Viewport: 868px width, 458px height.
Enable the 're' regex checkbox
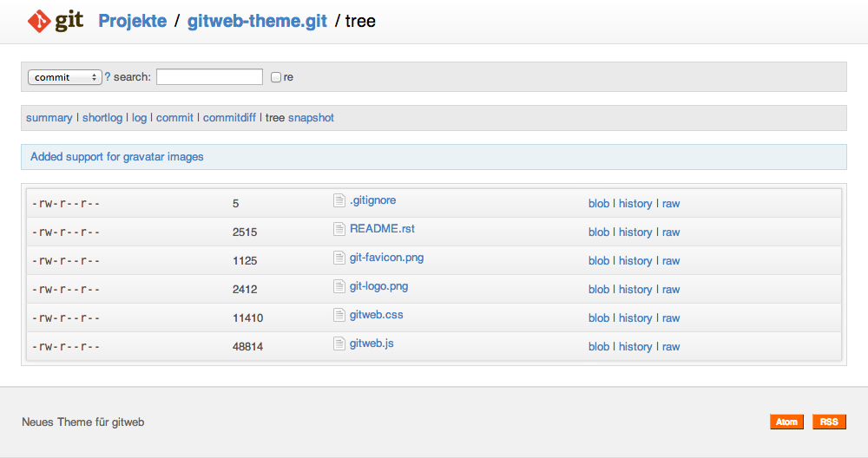(x=276, y=77)
